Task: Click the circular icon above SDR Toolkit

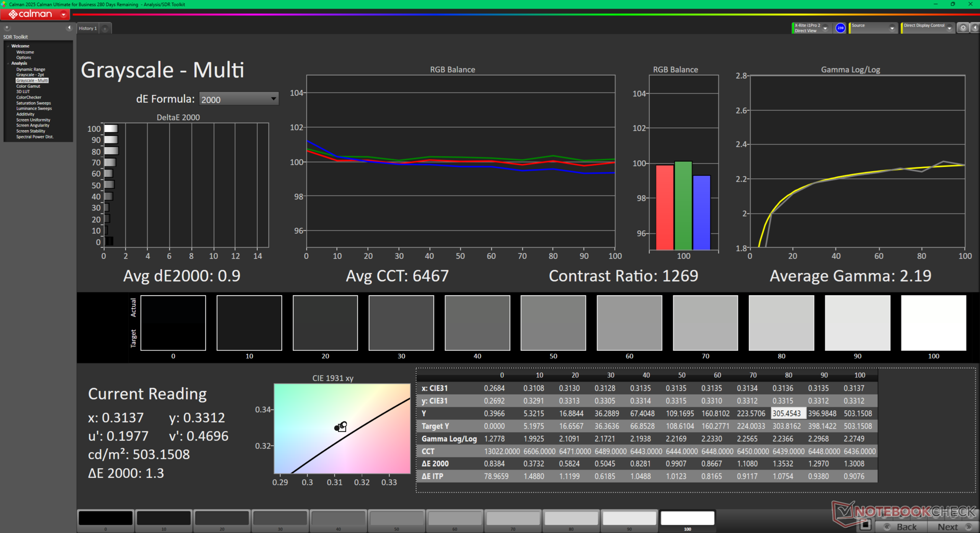Action: point(7,28)
